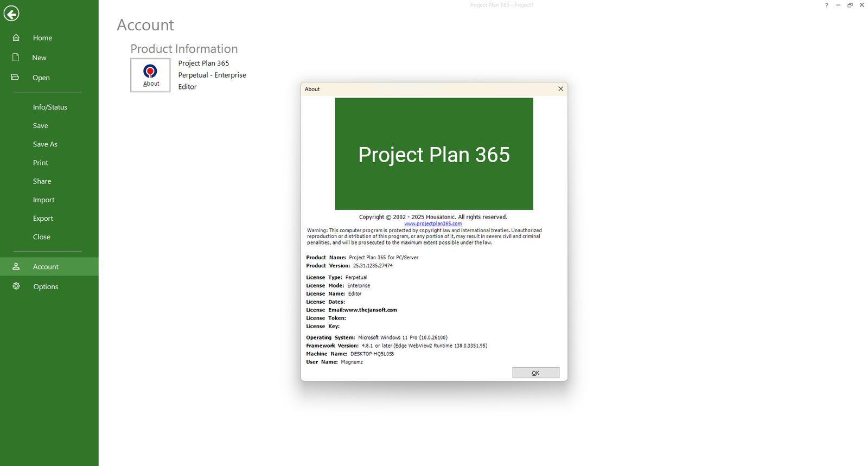This screenshot has height=466, width=868.
Task: Restore down the main window
Action: (850, 5)
